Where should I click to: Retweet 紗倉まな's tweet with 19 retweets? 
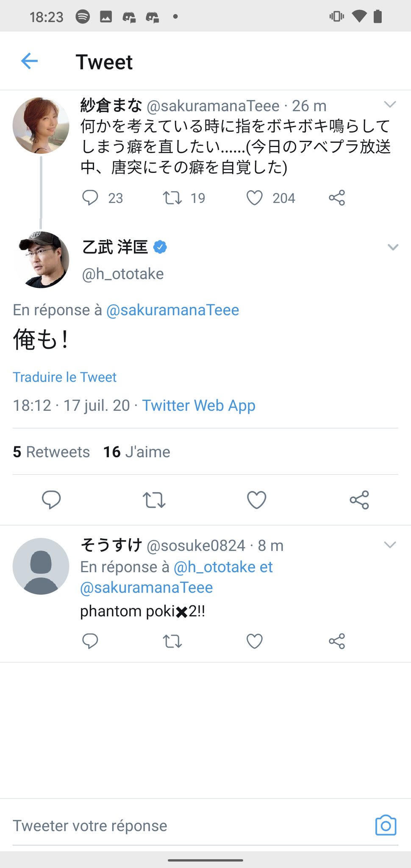(x=172, y=198)
